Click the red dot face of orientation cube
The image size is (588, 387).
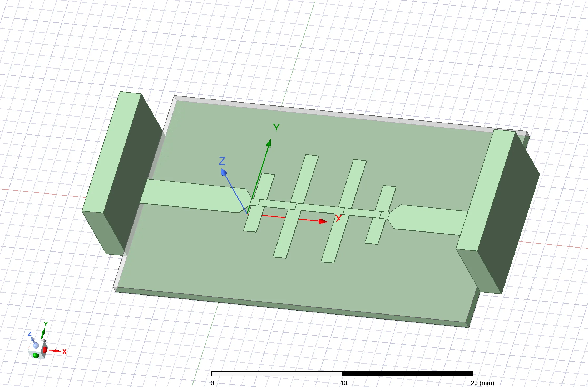[45, 350]
